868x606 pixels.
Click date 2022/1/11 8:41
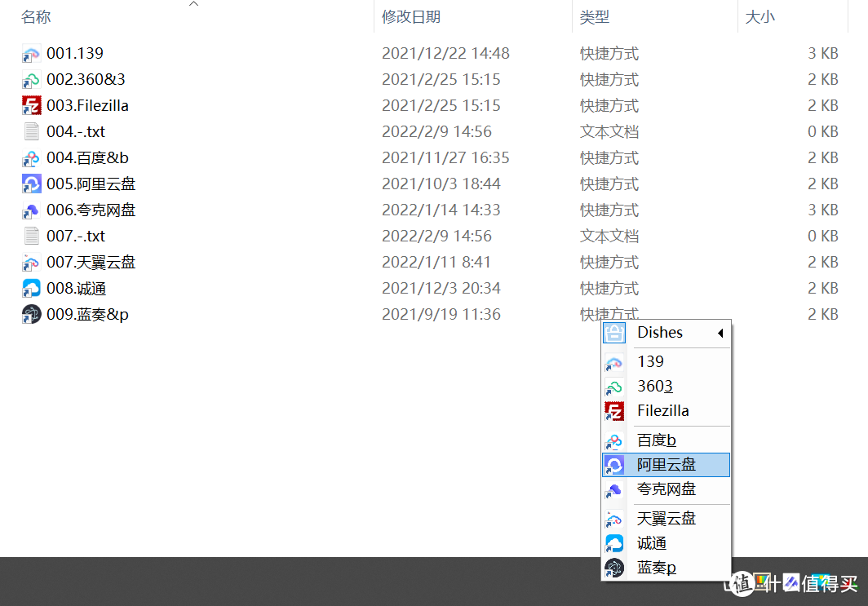coord(436,262)
